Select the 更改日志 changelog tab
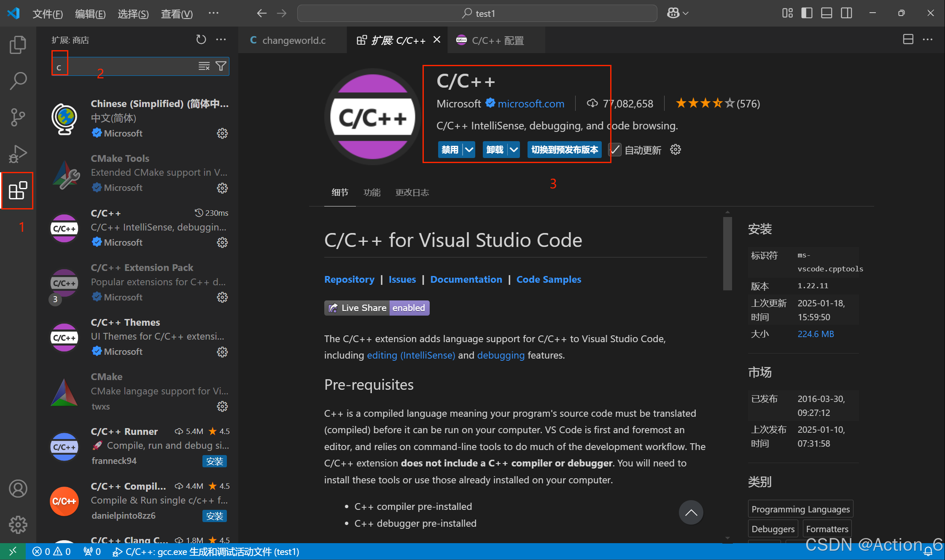Screen dimensions: 945x560 pyautogui.click(x=412, y=193)
